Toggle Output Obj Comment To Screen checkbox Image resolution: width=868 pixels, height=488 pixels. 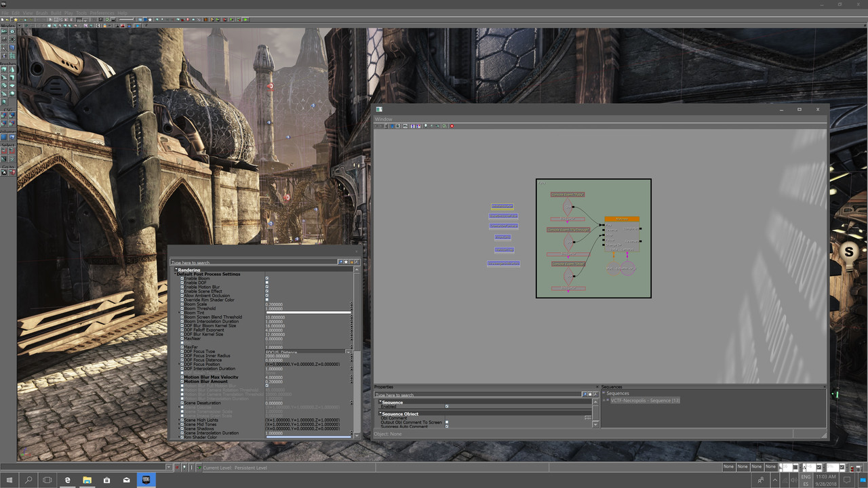447,422
